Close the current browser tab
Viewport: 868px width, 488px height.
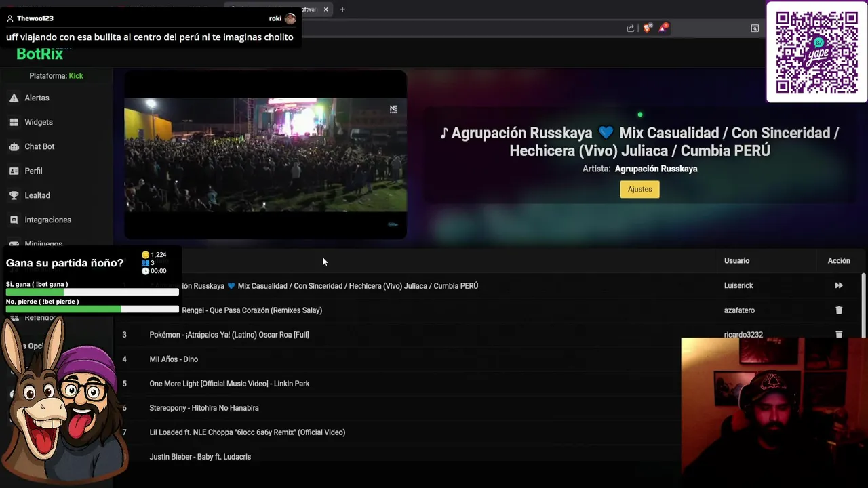coord(326,9)
